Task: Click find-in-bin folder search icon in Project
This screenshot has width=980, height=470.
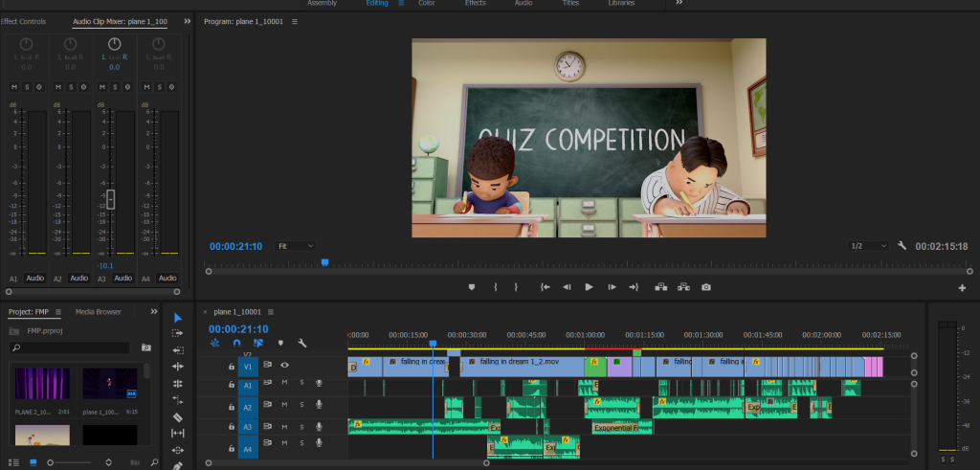Action: [145, 347]
